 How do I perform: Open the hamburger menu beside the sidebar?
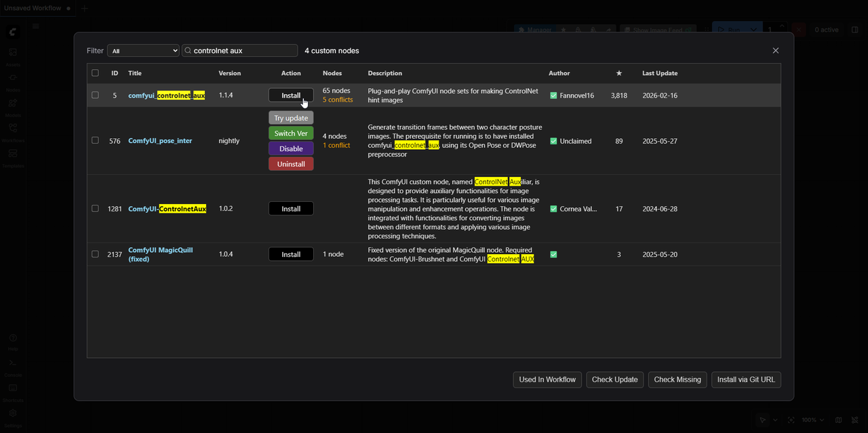[36, 26]
